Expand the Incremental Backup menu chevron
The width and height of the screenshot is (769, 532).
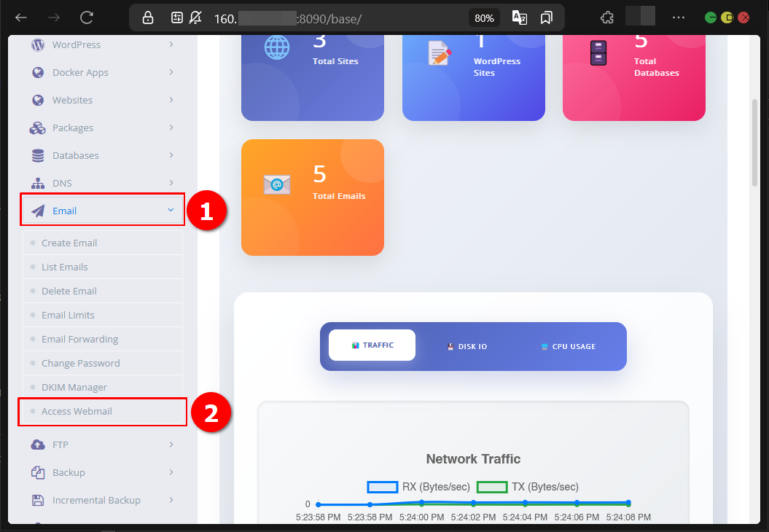pyautogui.click(x=171, y=500)
